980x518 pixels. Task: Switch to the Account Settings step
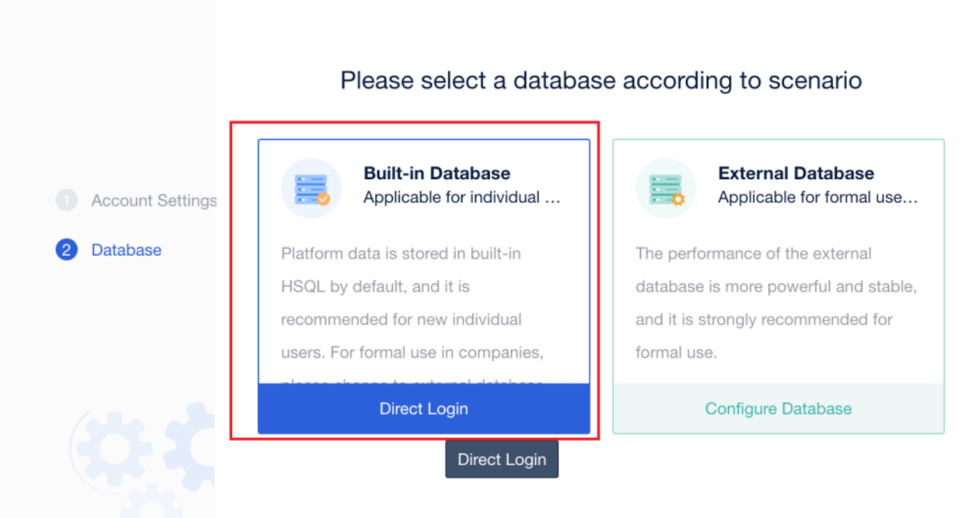(x=154, y=200)
